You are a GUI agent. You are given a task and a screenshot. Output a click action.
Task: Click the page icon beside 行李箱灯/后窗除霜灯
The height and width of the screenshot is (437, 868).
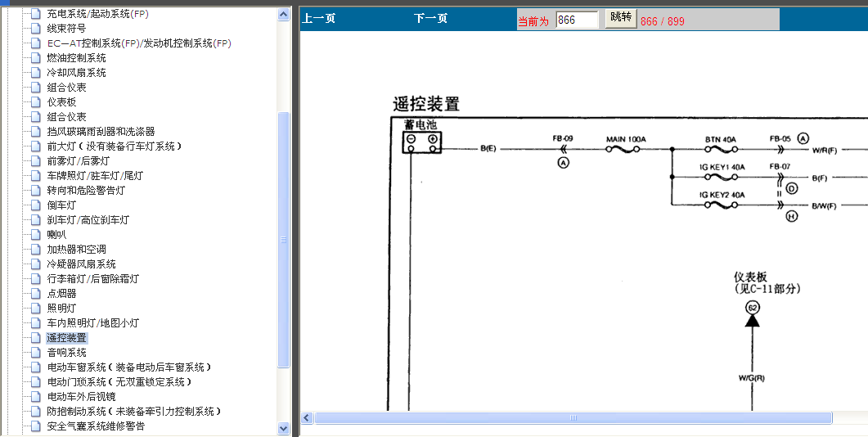(x=35, y=278)
